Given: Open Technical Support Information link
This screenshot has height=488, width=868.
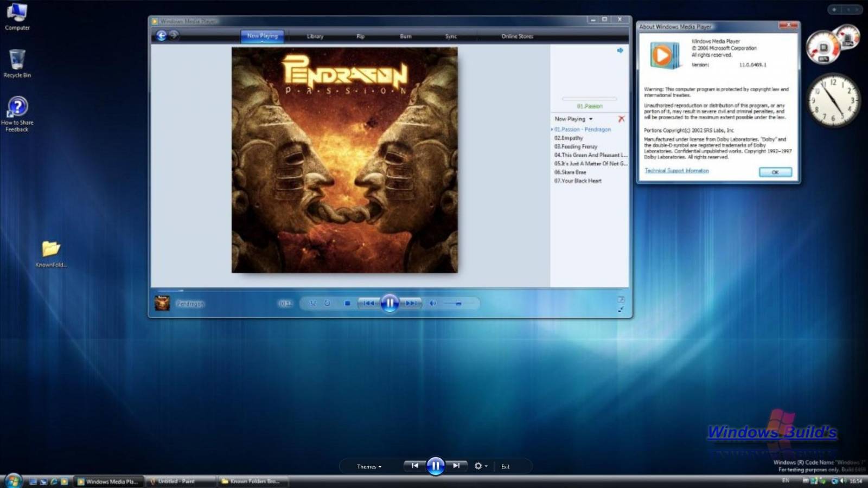Looking at the screenshot, I should tap(676, 171).
